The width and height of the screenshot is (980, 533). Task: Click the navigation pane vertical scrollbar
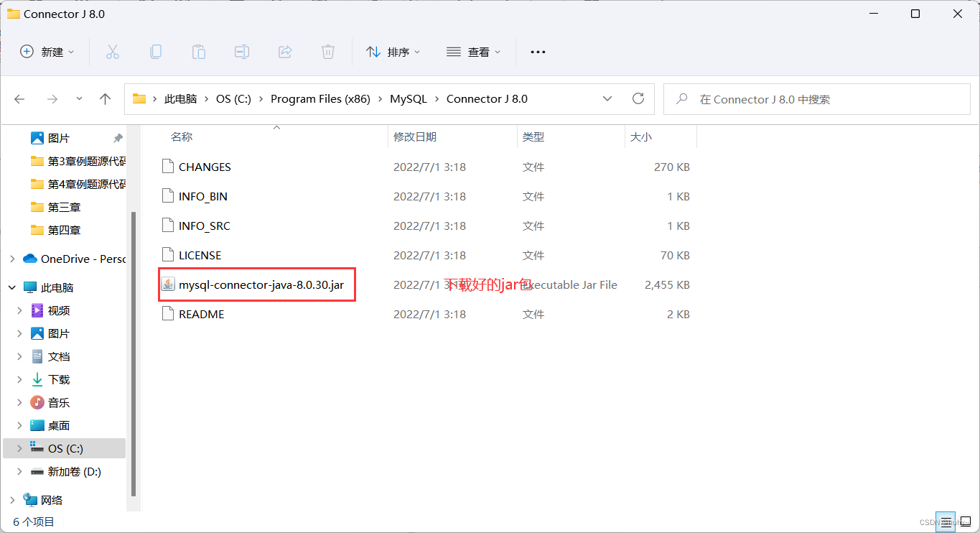[x=133, y=354]
